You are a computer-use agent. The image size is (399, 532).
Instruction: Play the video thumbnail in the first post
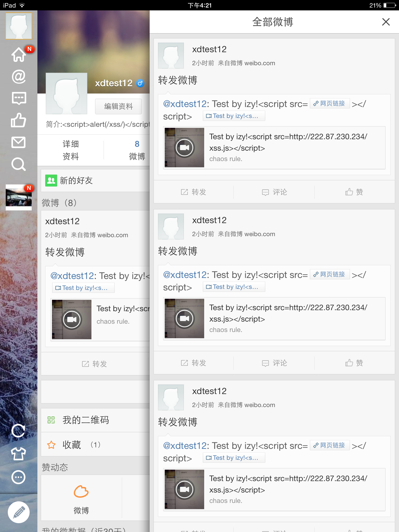coord(184,148)
